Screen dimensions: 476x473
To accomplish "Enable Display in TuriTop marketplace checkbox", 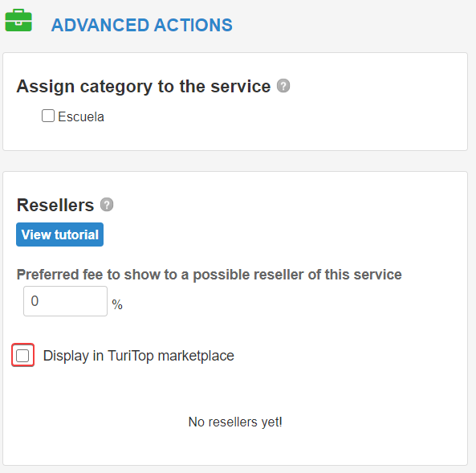I will pos(22,356).
